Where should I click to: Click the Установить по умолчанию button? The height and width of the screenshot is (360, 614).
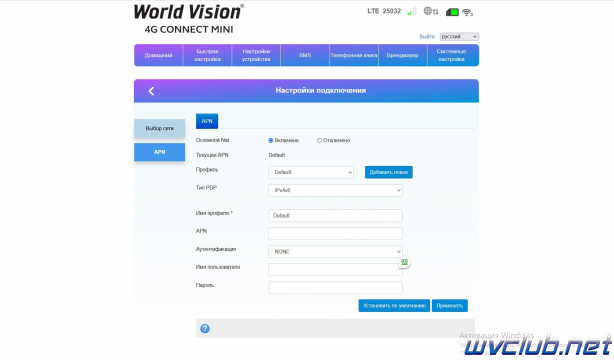pyautogui.click(x=394, y=306)
